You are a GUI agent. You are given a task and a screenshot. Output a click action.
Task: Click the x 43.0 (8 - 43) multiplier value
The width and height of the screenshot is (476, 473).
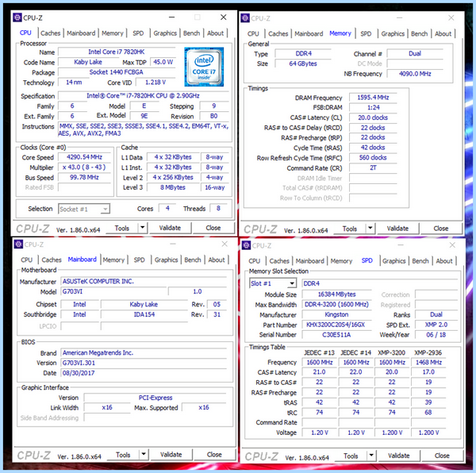[x=84, y=167]
